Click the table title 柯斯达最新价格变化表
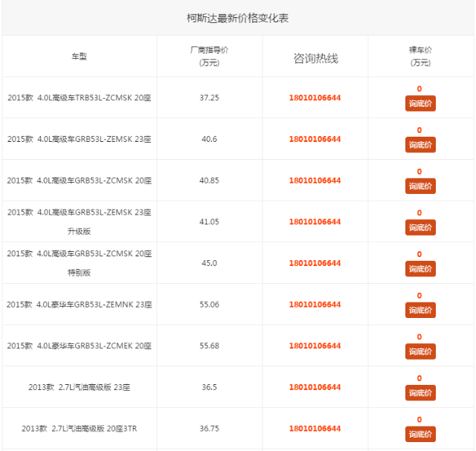 (x=237, y=18)
